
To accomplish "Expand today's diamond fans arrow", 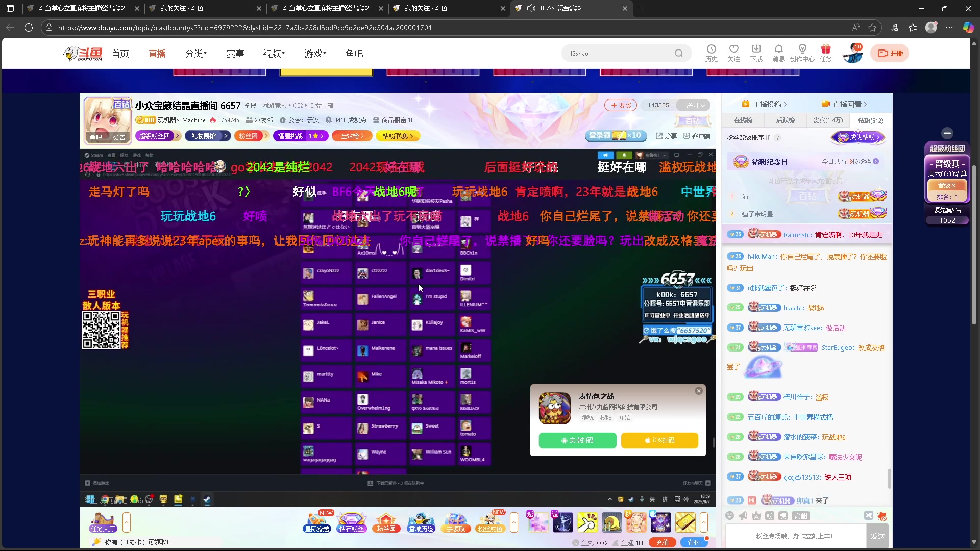I will coord(876,161).
